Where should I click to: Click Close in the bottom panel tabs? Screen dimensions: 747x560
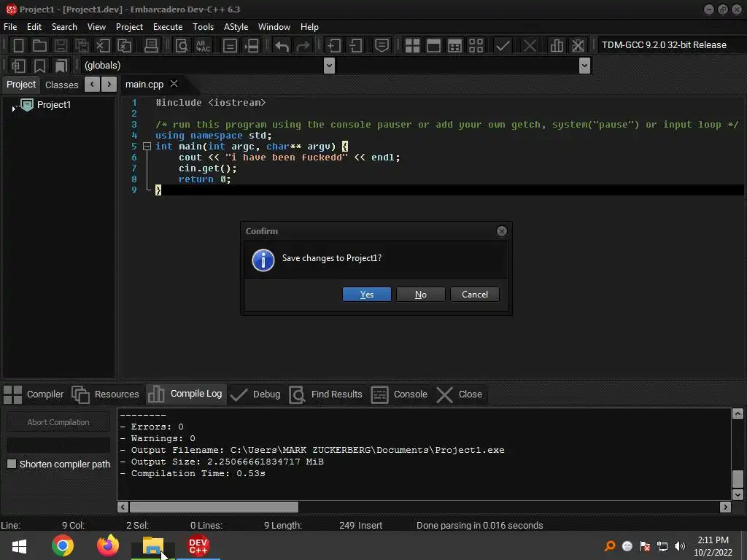460,394
